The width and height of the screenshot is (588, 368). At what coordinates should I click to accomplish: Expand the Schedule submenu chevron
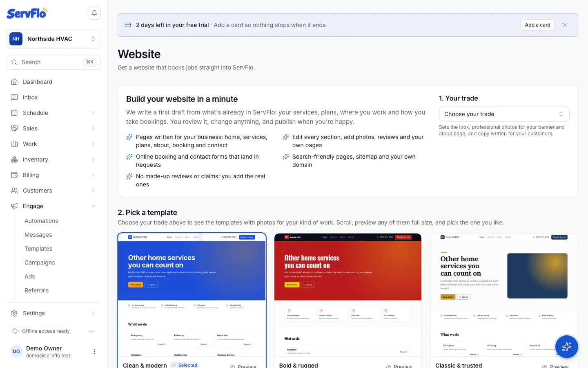[x=94, y=113]
